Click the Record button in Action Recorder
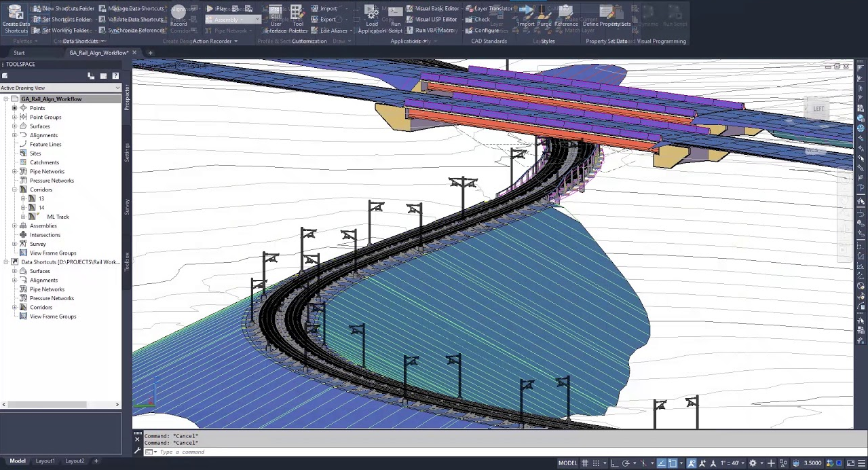Viewport: 868px width, 470px height. click(178, 14)
